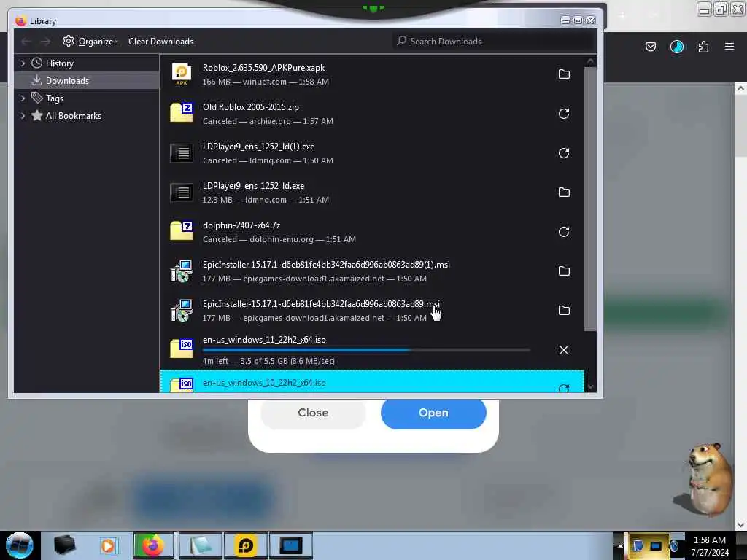
Task: Click the windows_11 iso file icon
Action: [x=182, y=349]
